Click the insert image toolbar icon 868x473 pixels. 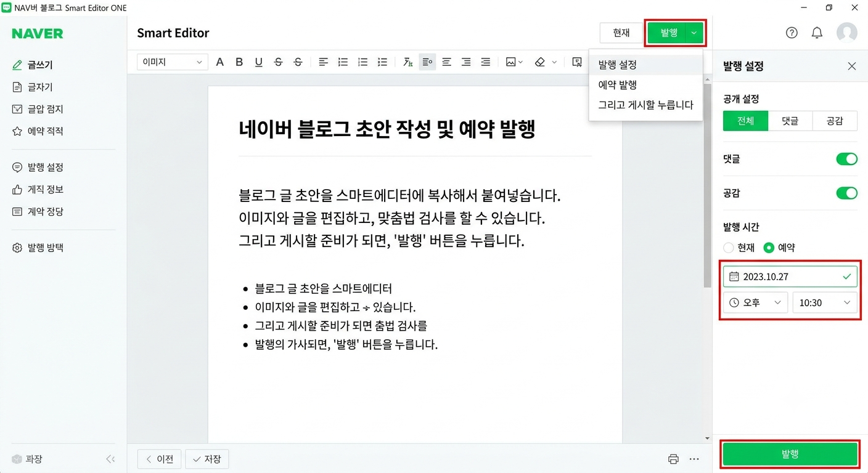point(510,62)
